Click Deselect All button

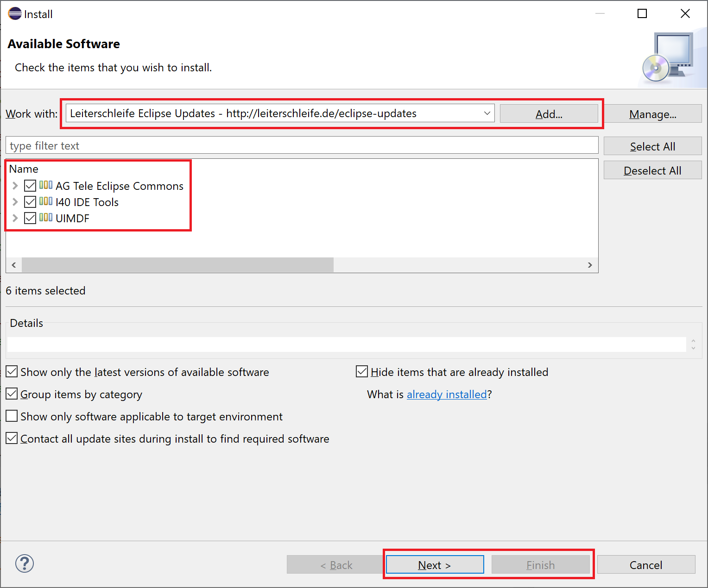(x=652, y=170)
